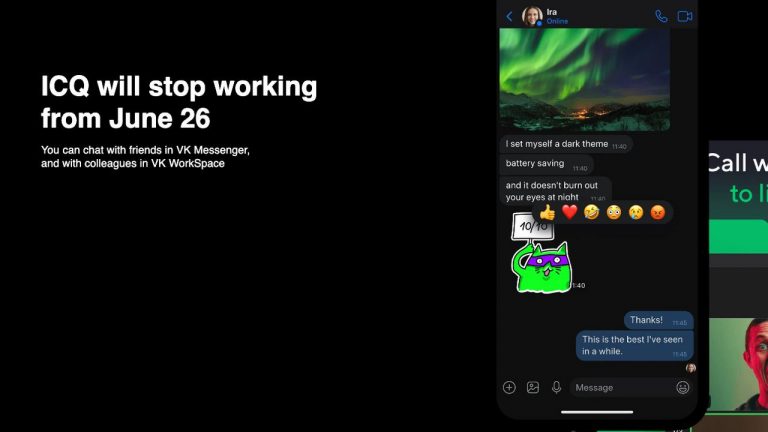The height and width of the screenshot is (432, 768).
Task: React with the angry face emoji
Action: pyautogui.click(x=658, y=212)
